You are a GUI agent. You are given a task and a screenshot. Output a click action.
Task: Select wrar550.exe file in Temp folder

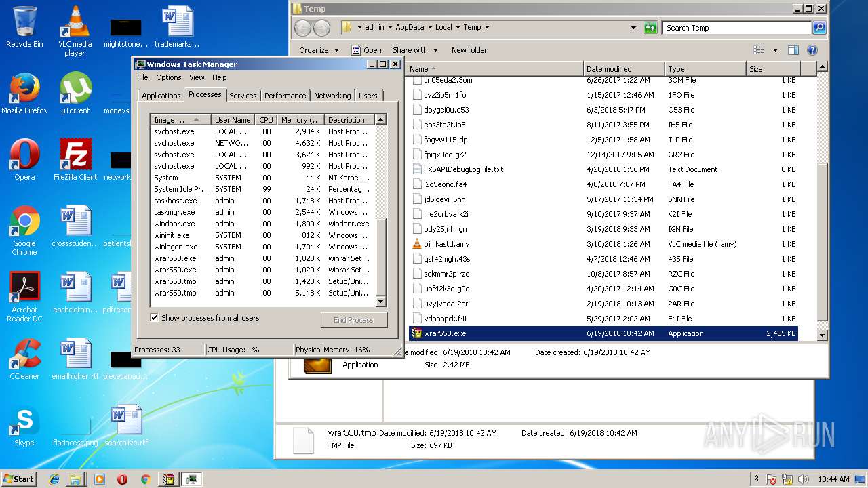(x=604, y=333)
